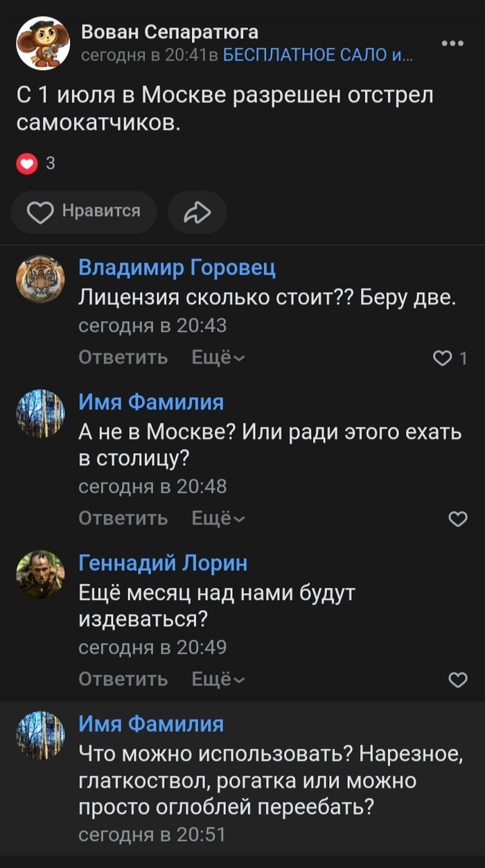
Task: Like the post with Нравится button
Action: point(84,212)
